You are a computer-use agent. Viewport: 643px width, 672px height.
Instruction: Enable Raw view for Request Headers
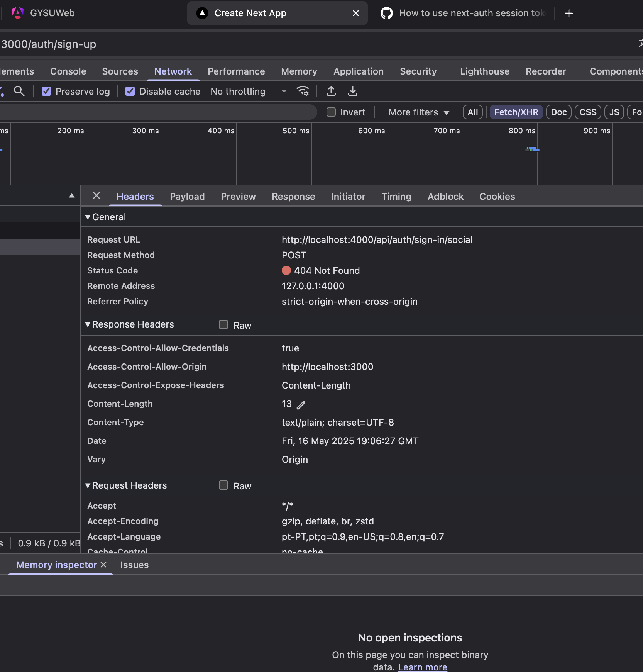tap(223, 485)
